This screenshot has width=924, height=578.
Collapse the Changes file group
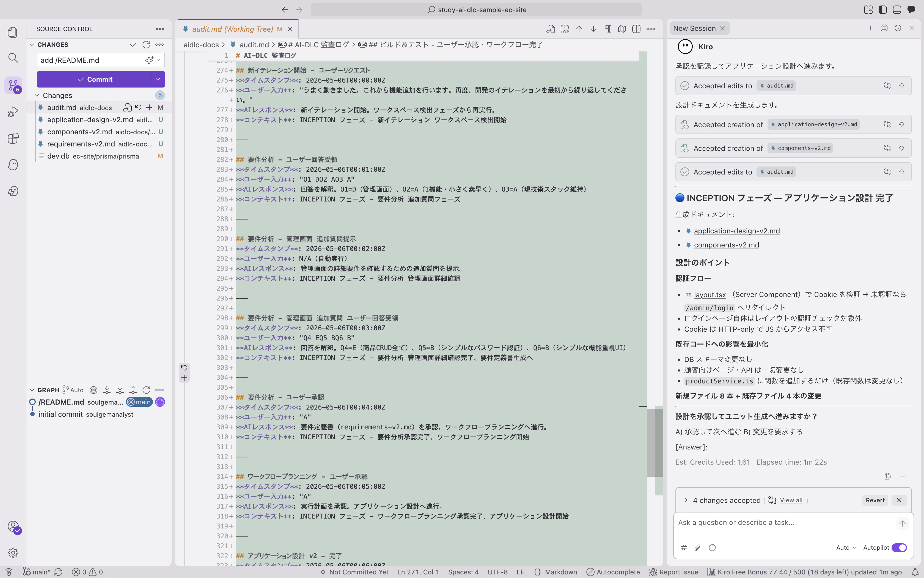pos(37,95)
